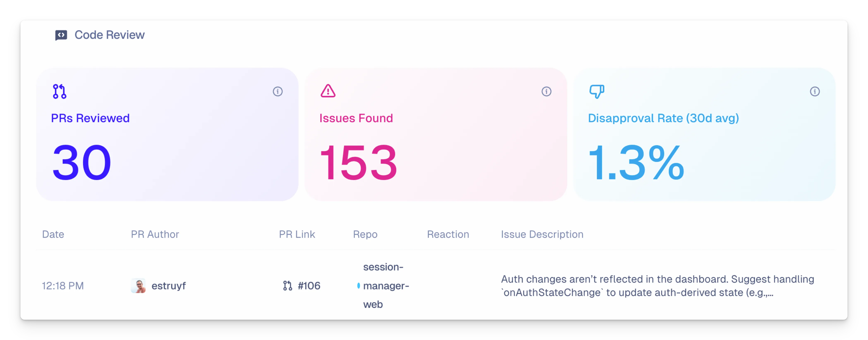Click the Date column header
Viewport: 868px width, 340px height.
click(x=53, y=234)
